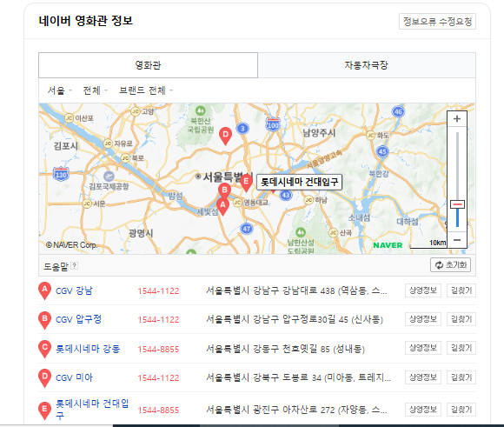This screenshot has width=504, height=427.
Task: Click phone number 1544-1122 for CGV 강남
Action: point(158,291)
